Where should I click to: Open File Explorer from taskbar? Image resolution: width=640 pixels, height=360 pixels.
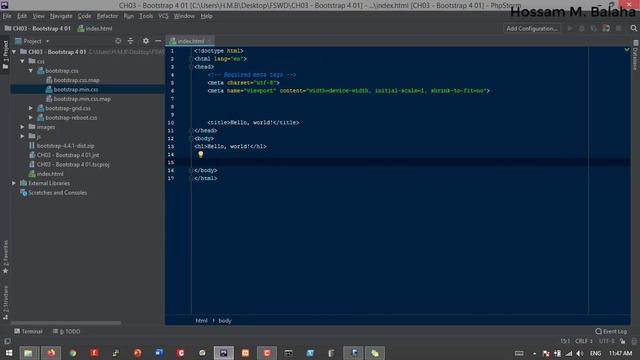pyautogui.click(x=28, y=353)
